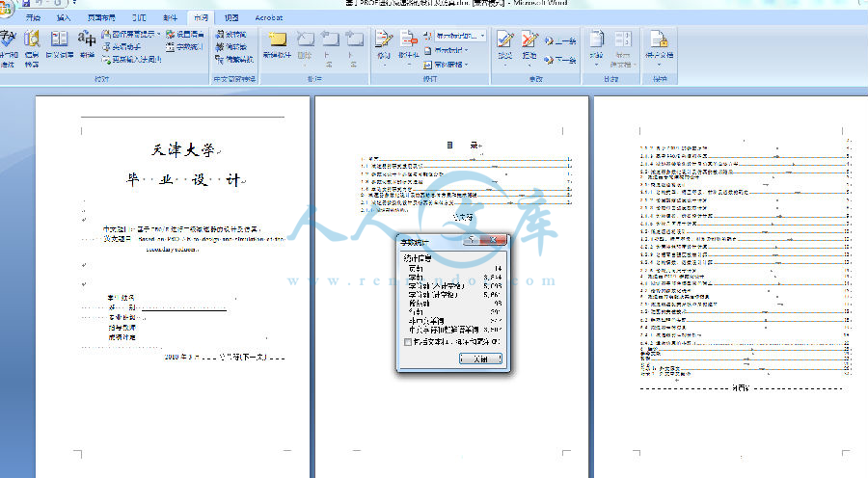Jump to Next change (下一条)
The height and width of the screenshot is (478, 868).
(559, 60)
